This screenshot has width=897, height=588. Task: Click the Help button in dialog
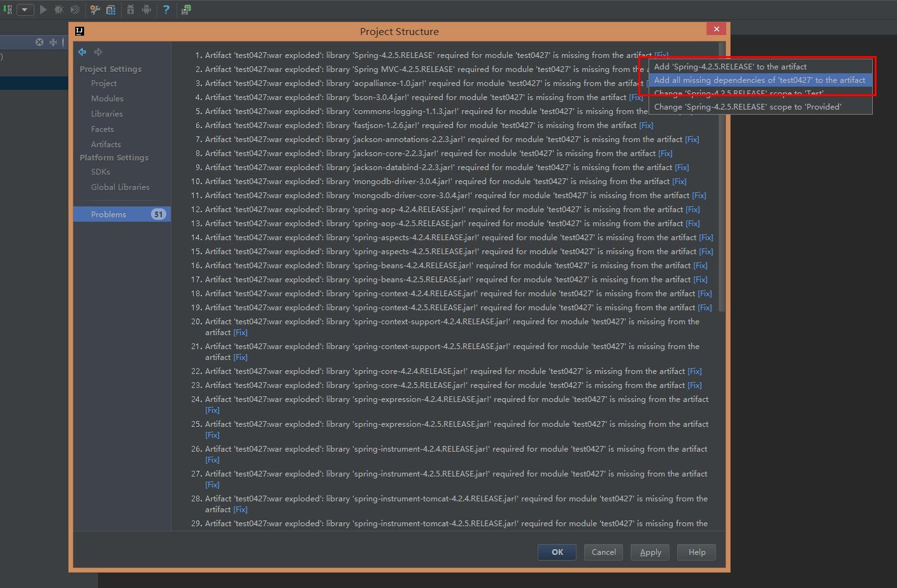pyautogui.click(x=697, y=552)
